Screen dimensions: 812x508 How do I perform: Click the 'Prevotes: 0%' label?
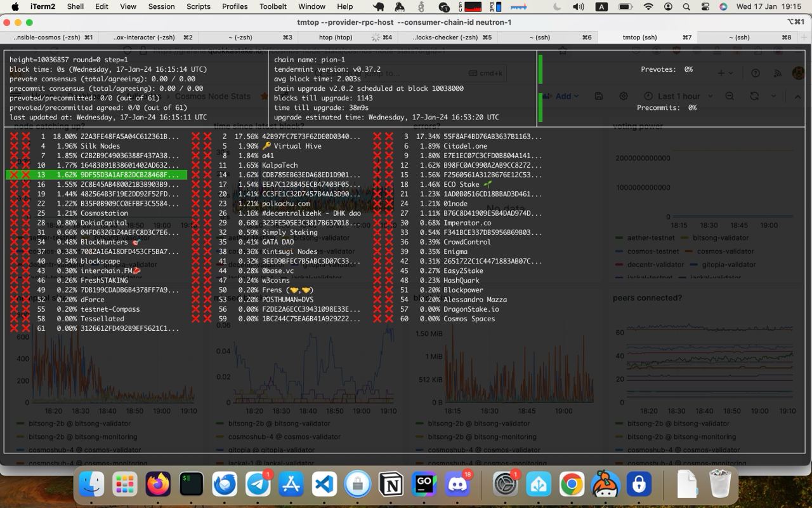click(x=667, y=69)
